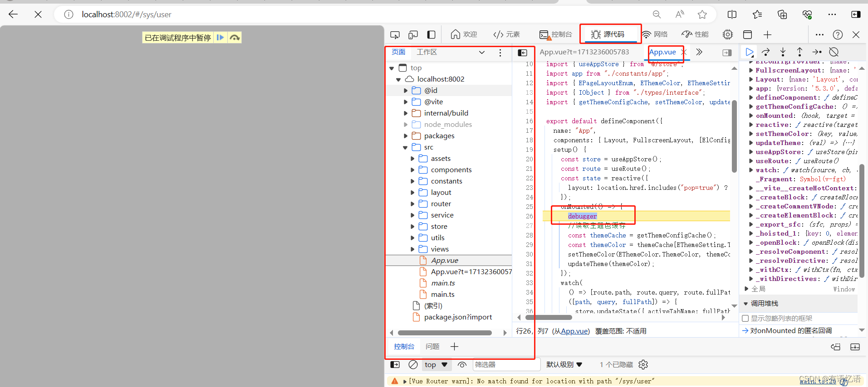Toggle live expression eye icon in console
This screenshot has height=387, width=868.
tap(462, 364)
